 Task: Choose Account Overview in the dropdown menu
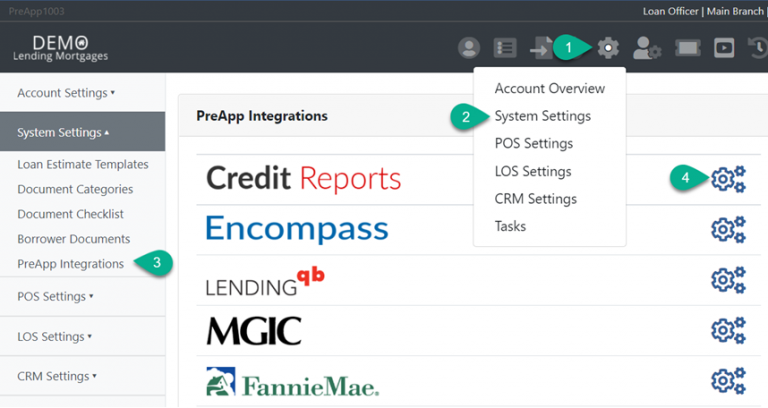[547, 88]
